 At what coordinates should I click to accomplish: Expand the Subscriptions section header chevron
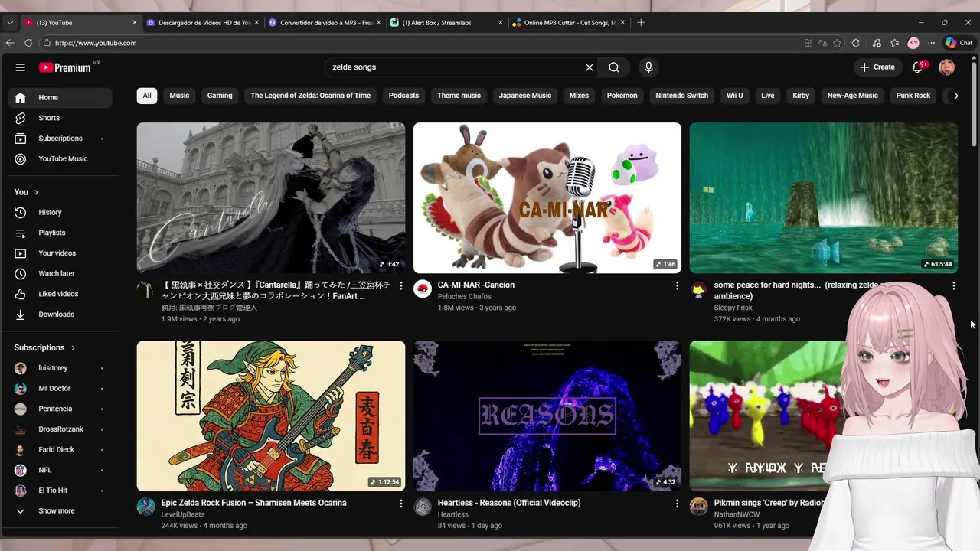tap(73, 347)
